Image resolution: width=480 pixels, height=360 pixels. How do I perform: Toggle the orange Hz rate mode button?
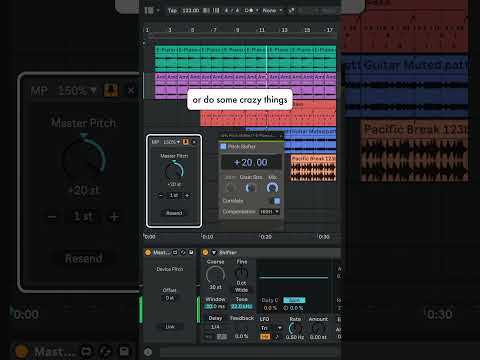[265, 337]
